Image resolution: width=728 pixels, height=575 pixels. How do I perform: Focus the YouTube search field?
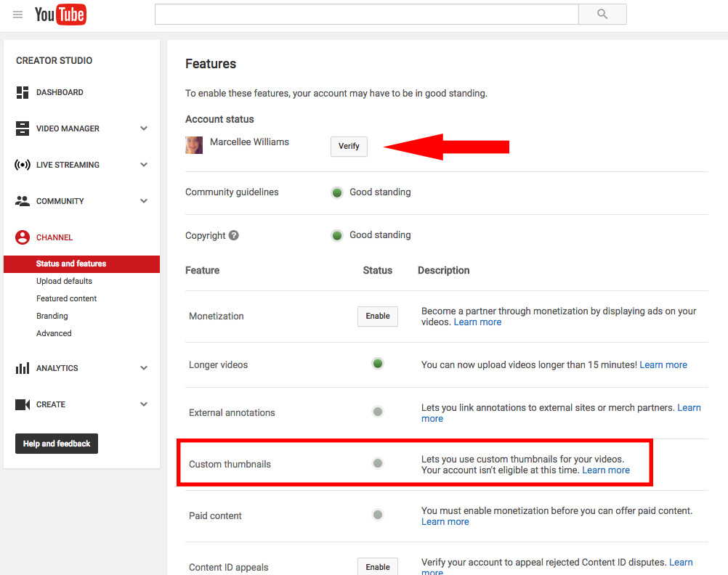[367, 15]
